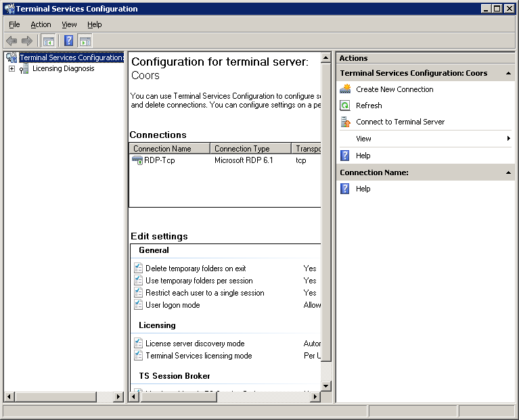
Task: Toggle the Show/Hide Action Pane toolbar icon
Action: click(85, 41)
